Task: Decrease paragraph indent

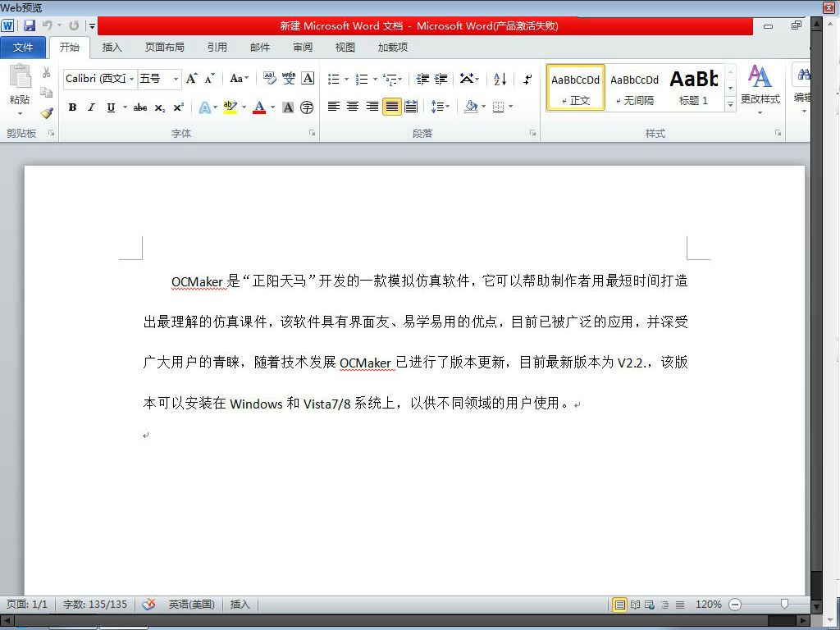Action: (x=422, y=80)
